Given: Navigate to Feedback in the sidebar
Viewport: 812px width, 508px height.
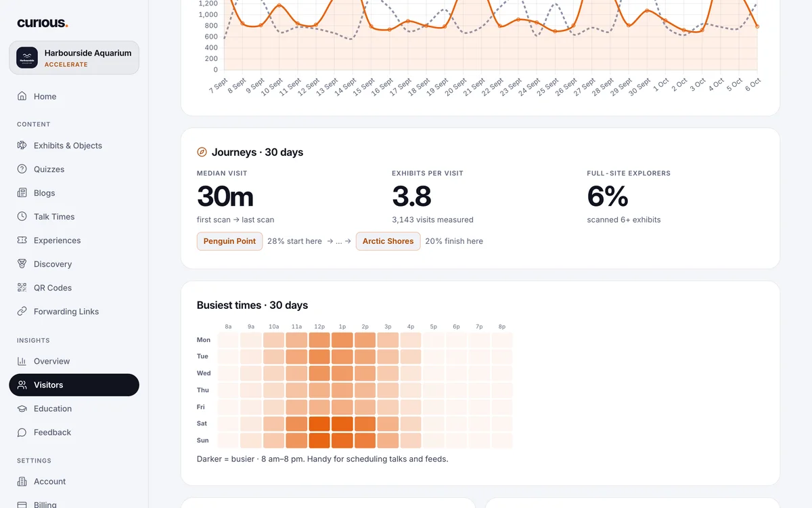Looking at the screenshot, I should (x=74, y=432).
